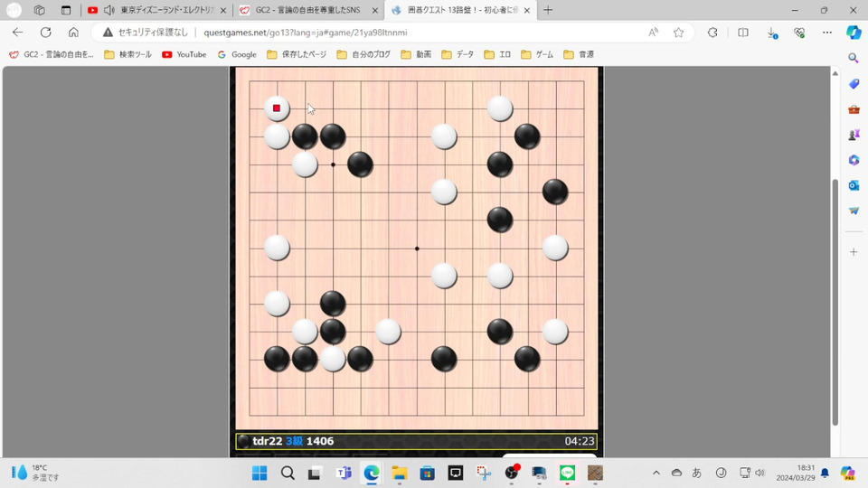Viewport: 868px width, 488px height.
Task: Go back to the previous page
Action: point(18,33)
